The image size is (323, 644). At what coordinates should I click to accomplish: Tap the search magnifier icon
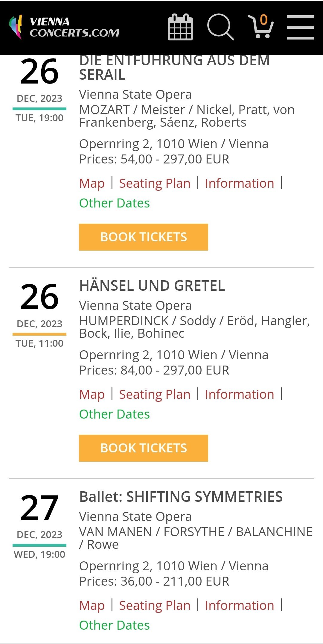[220, 27]
